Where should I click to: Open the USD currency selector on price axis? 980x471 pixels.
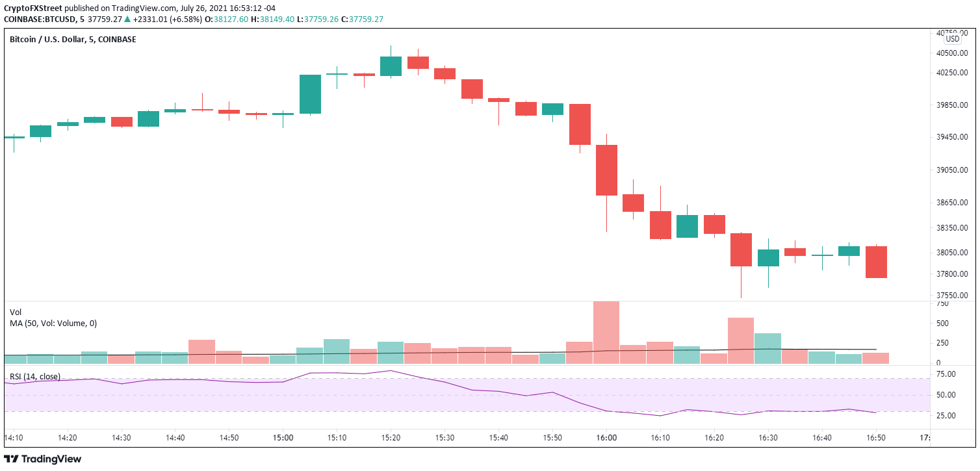(952, 39)
